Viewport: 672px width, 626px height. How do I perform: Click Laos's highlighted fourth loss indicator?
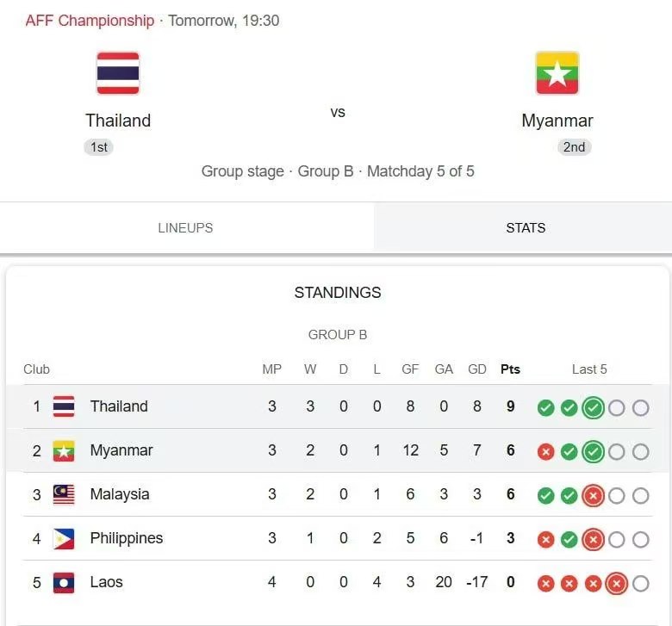(x=617, y=584)
